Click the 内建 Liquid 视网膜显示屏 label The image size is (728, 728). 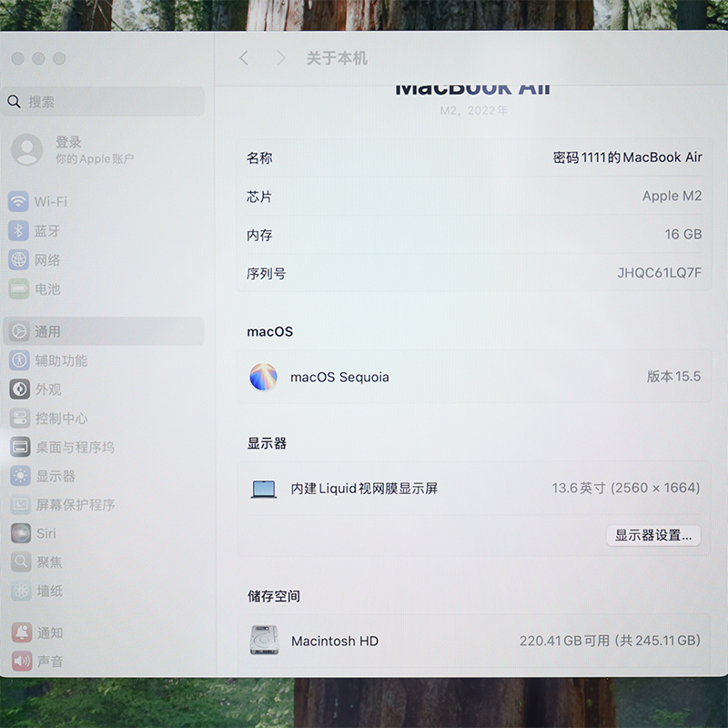[364, 489]
